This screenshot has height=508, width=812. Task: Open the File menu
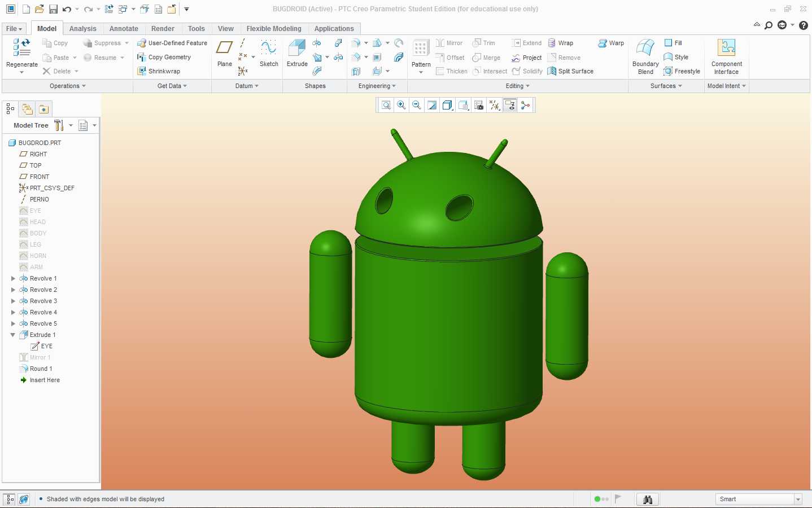coord(14,29)
